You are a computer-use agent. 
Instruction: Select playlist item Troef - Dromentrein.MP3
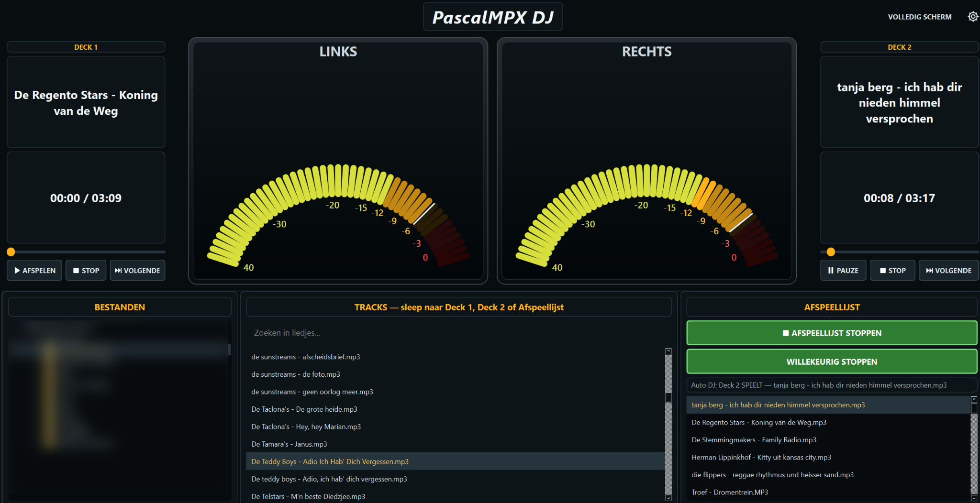(x=828, y=492)
